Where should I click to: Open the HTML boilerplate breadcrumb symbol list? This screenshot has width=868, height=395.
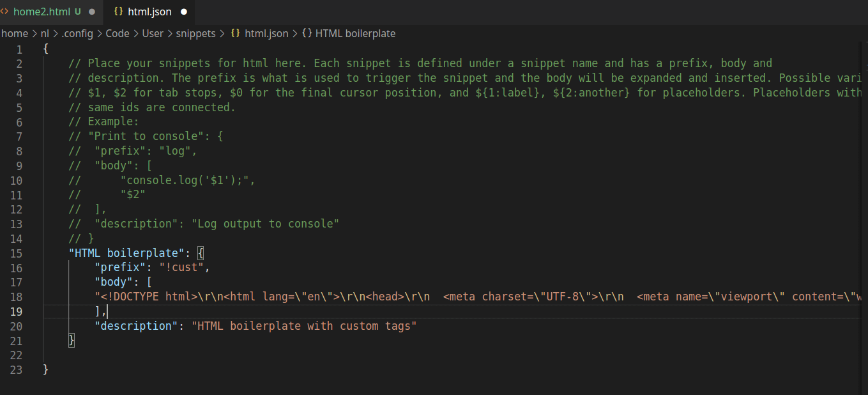356,33
